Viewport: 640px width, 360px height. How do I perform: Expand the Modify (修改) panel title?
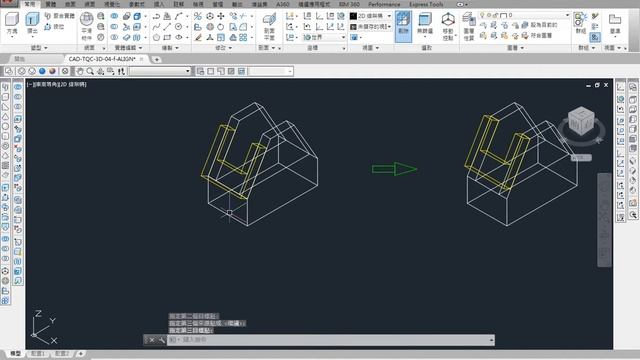[223, 48]
